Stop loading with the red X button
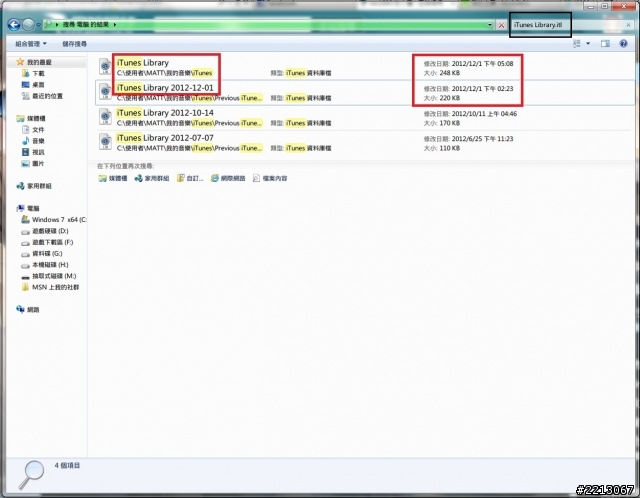 (x=501, y=25)
